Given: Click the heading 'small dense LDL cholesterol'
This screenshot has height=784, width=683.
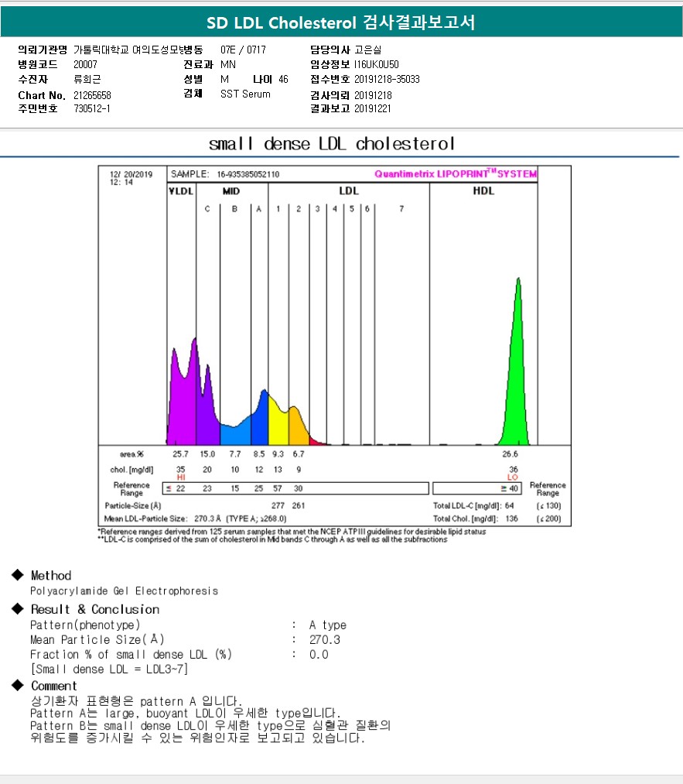Looking at the screenshot, I should pos(332,144).
